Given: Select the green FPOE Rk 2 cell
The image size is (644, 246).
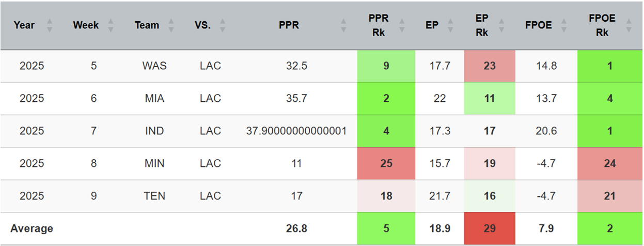Looking at the screenshot, I should coord(610,228).
